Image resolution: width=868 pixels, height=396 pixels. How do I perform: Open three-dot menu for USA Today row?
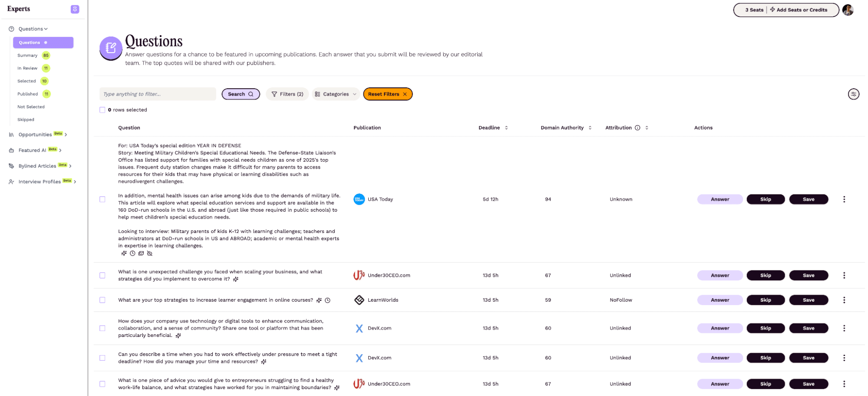pos(844,200)
